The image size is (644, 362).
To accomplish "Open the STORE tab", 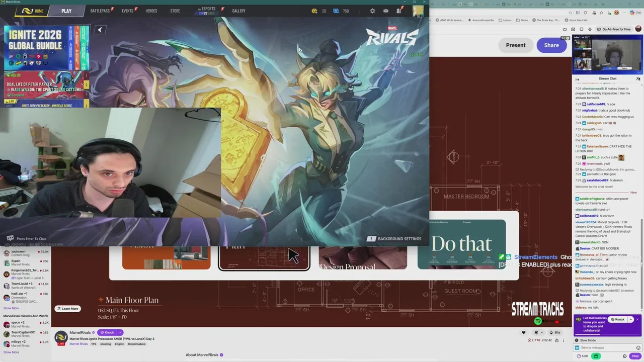I will (x=175, y=11).
